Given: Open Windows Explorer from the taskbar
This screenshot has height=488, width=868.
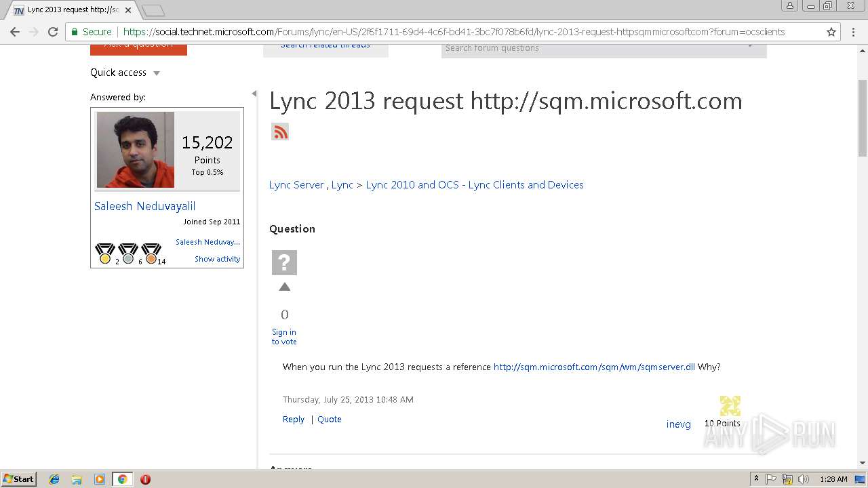Looking at the screenshot, I should 77,479.
